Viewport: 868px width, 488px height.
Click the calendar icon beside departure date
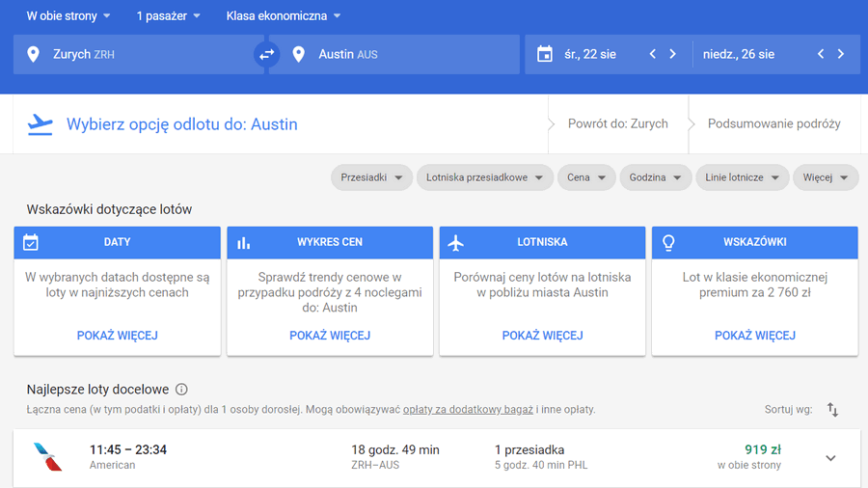[545, 54]
